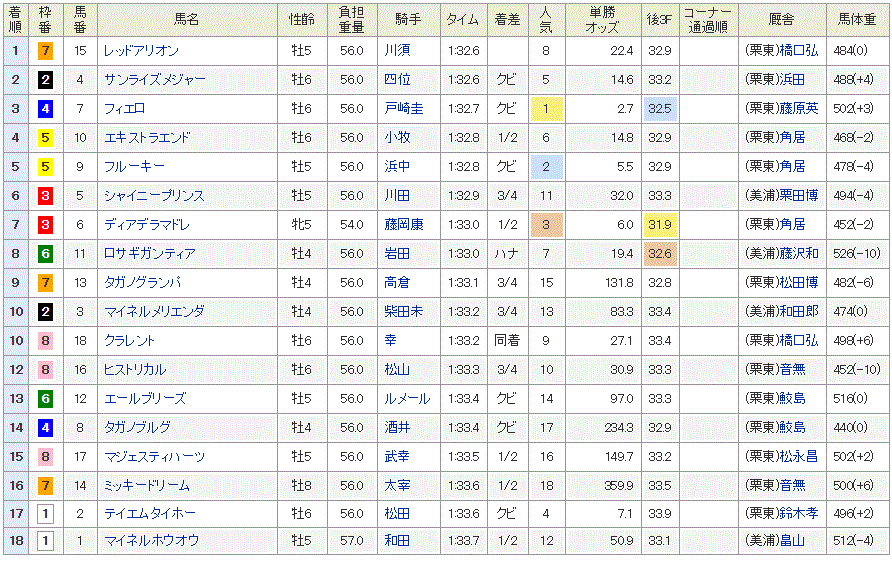Select the body weight 526(-10)
This screenshot has height=562, width=892.
857,254
